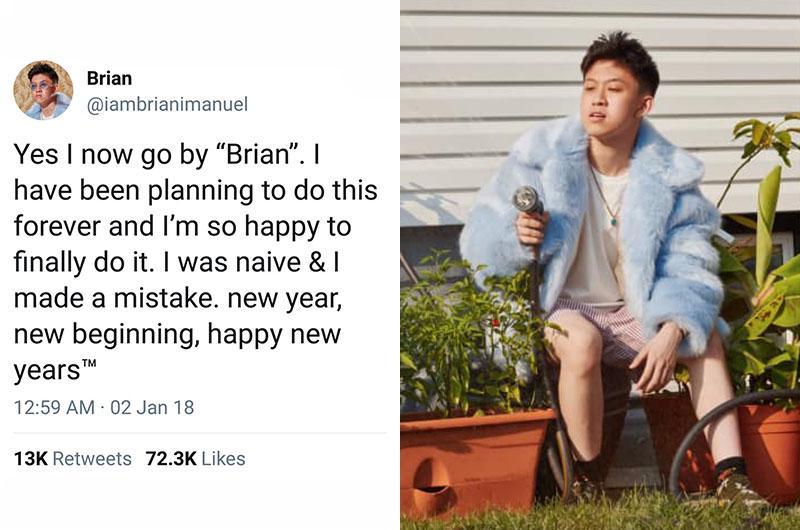Open the @iambrianimanuel handle link

pyautogui.click(x=167, y=104)
